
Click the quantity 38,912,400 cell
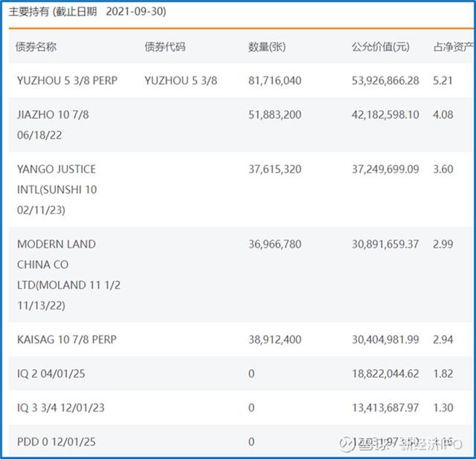274,339
